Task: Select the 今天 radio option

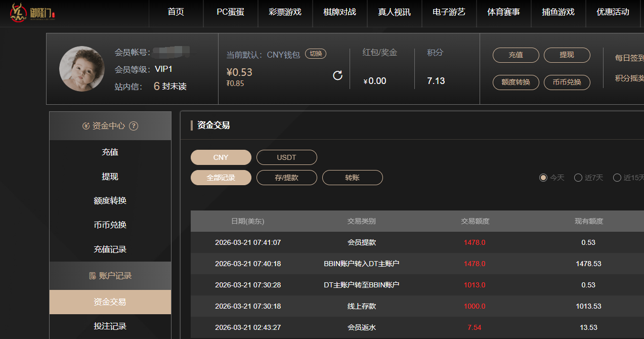Action: 543,178
